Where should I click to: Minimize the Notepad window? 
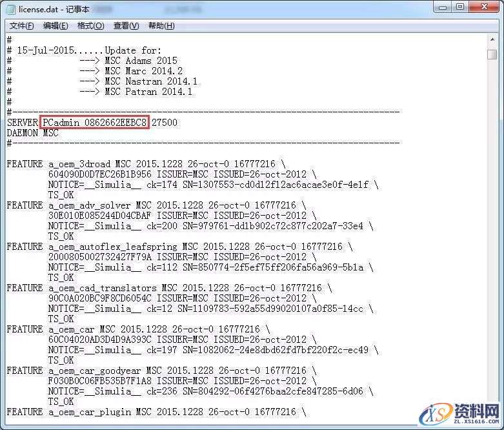pos(443,6)
